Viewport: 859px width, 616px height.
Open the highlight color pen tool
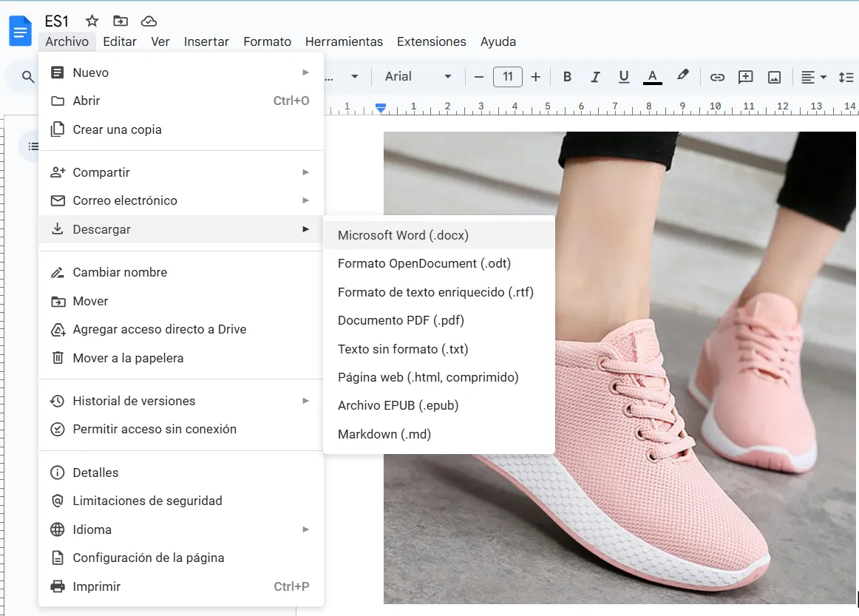(x=682, y=76)
